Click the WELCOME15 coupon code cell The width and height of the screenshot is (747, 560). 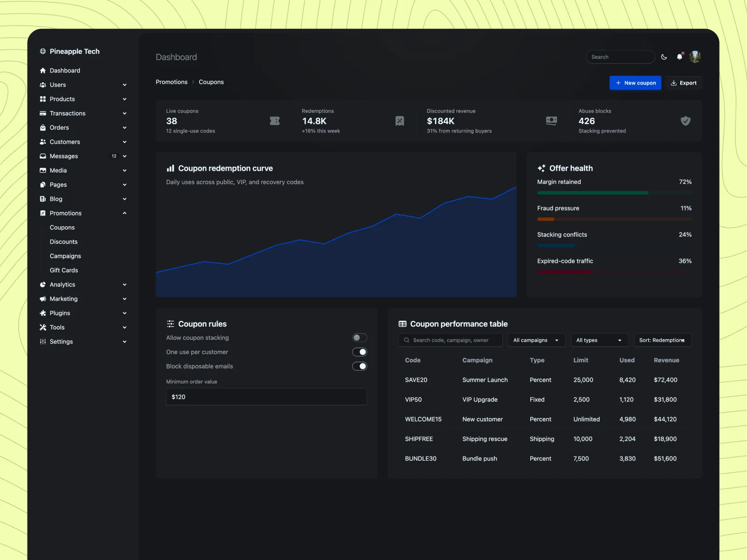(x=423, y=419)
